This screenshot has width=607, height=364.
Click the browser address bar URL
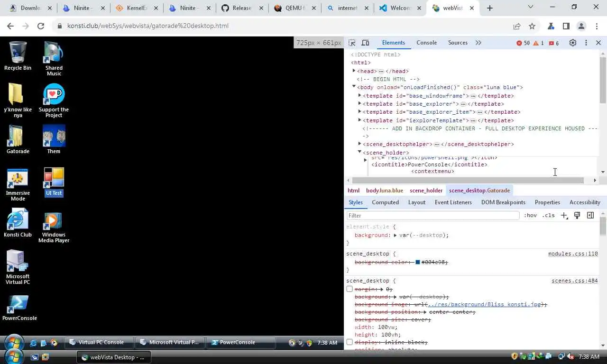click(148, 26)
